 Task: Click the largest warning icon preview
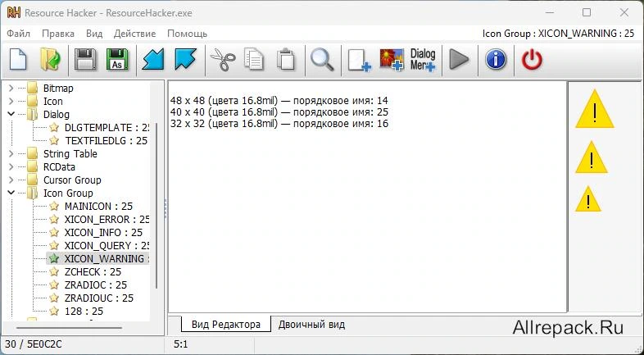pyautogui.click(x=594, y=109)
